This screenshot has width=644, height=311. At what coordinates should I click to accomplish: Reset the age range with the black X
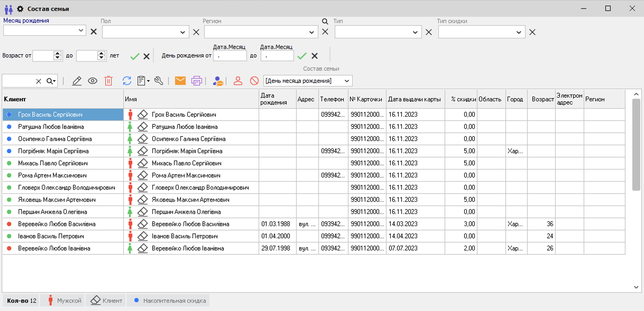pyautogui.click(x=146, y=56)
